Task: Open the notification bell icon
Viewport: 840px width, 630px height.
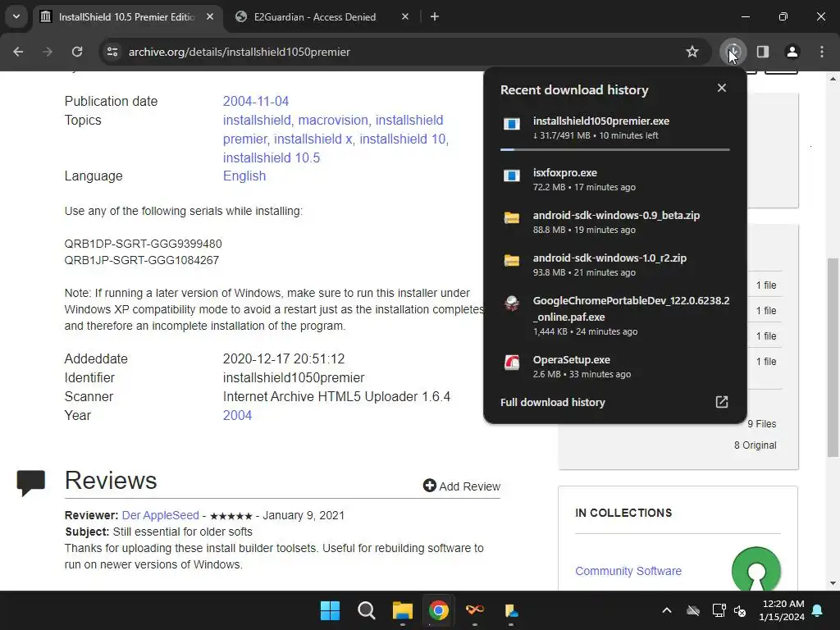Action: 818,610
